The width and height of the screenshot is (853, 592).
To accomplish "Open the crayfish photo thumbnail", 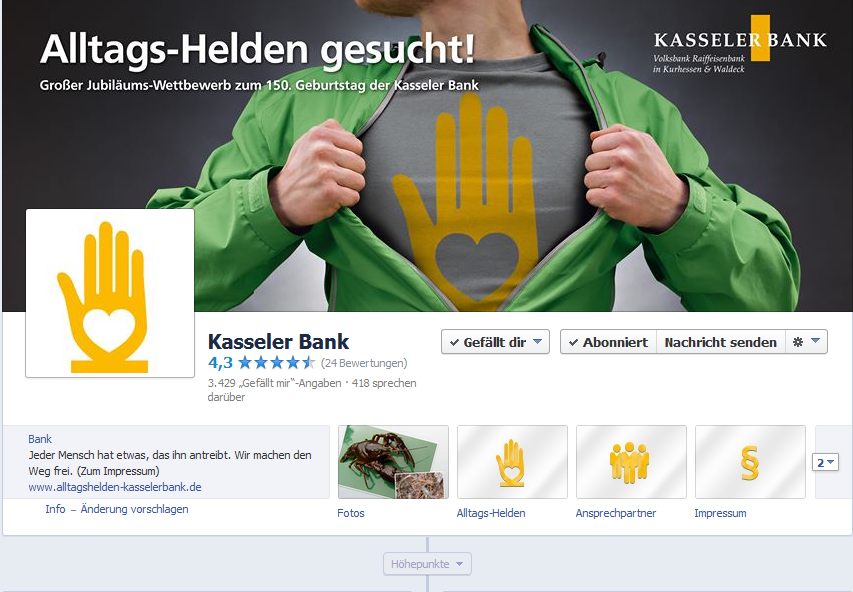I will pos(393,462).
